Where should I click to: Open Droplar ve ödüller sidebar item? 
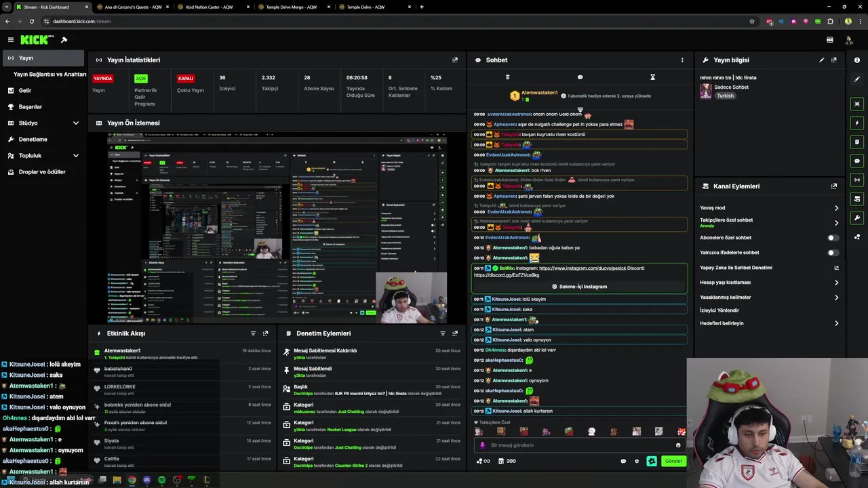click(43, 172)
